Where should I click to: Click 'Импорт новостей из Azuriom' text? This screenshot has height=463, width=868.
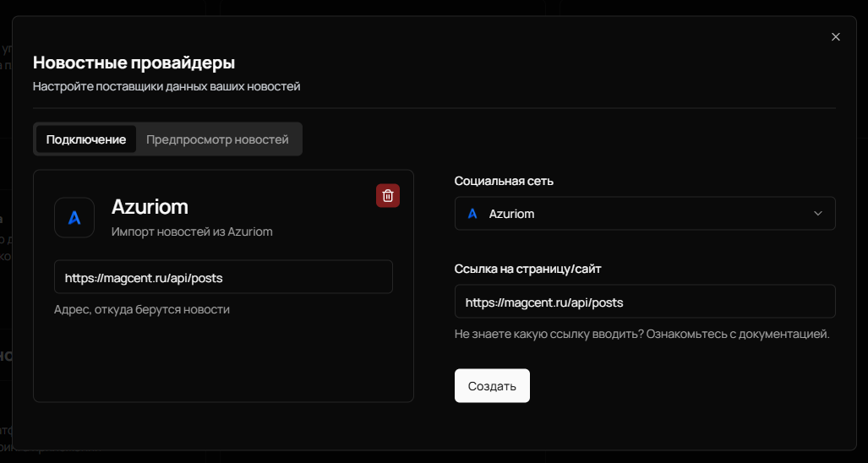192,231
